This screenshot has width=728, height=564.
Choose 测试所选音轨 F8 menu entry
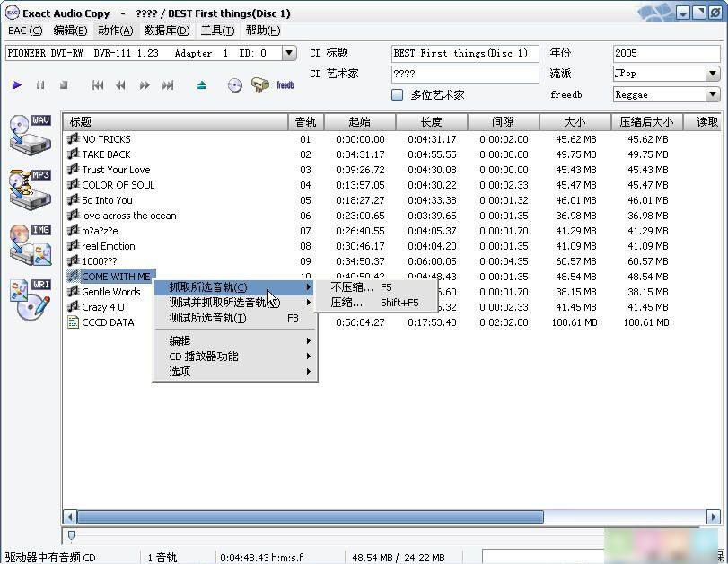235,318
